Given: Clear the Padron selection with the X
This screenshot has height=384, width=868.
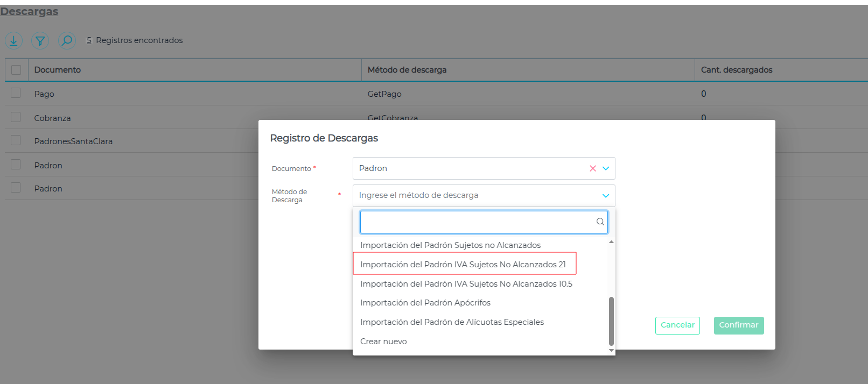Looking at the screenshot, I should click(593, 168).
